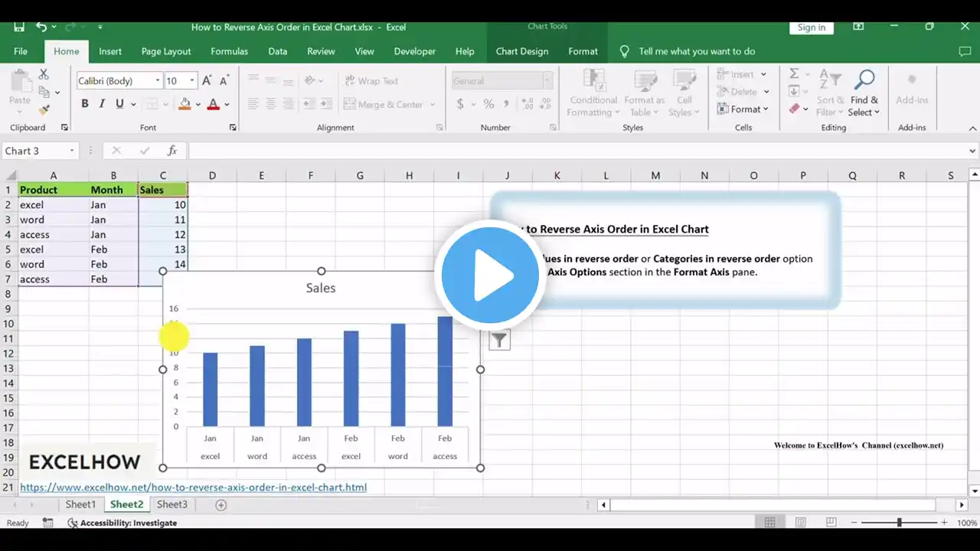The image size is (980, 551).
Task: Toggle Italic formatting
Action: 102,104
